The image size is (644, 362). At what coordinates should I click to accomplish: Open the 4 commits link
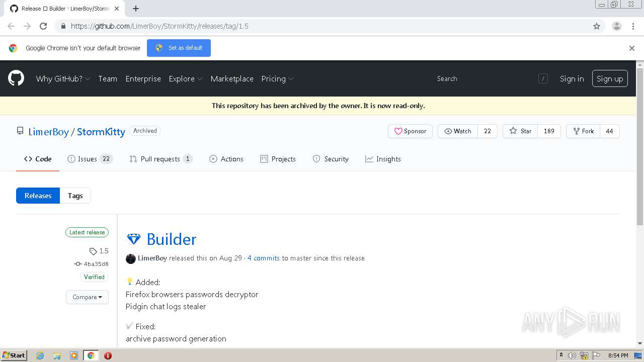click(263, 258)
